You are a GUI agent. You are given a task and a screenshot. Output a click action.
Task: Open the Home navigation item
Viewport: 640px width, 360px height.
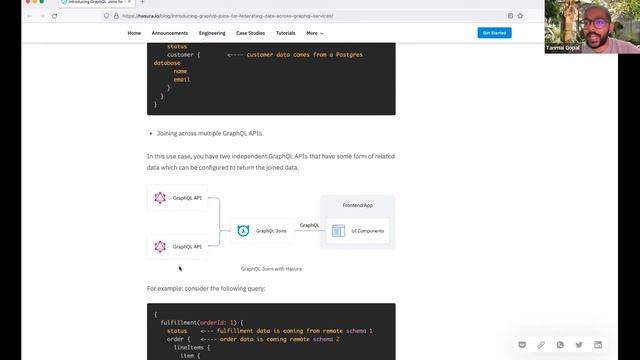click(x=134, y=33)
